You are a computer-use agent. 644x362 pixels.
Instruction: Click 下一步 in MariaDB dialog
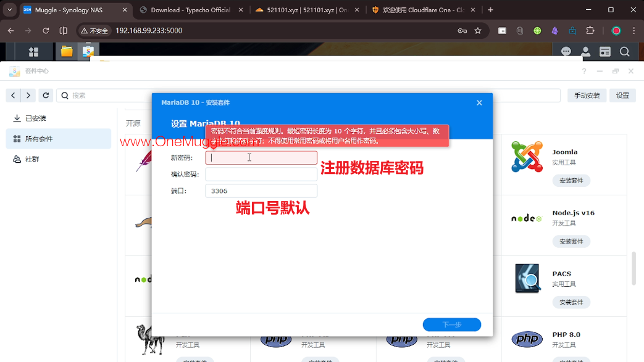coord(452,324)
